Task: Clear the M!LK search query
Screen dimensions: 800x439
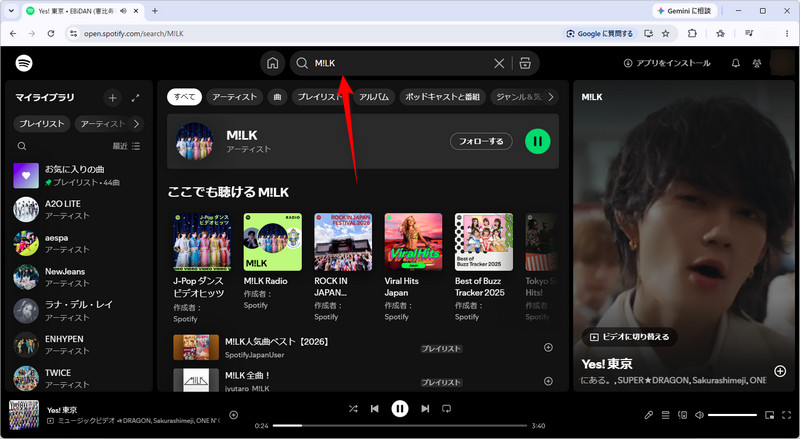Action: pos(499,63)
